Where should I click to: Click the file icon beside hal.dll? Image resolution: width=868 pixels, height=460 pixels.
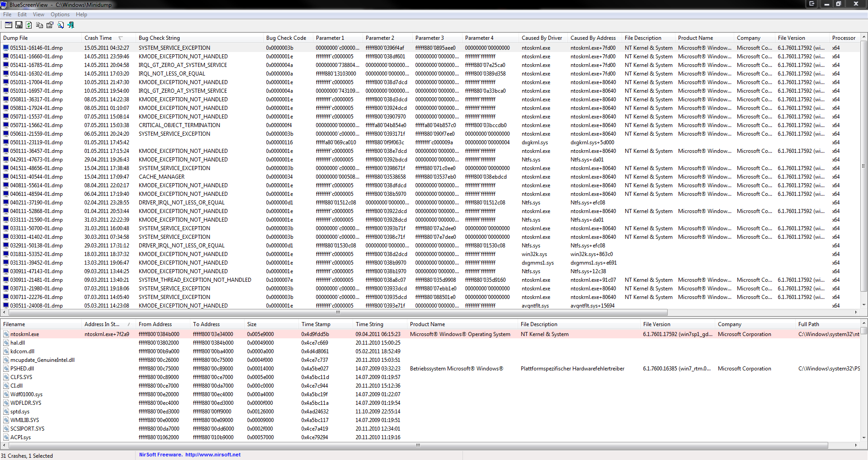click(x=6, y=343)
